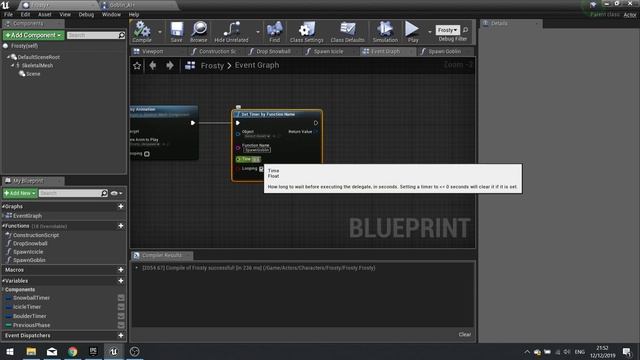Open the Edit menu
This screenshot has width=640, height=360.
click(x=25, y=14)
